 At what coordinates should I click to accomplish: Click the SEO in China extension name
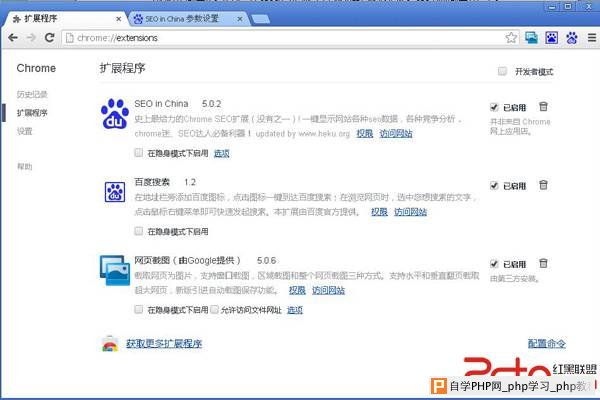(161, 104)
